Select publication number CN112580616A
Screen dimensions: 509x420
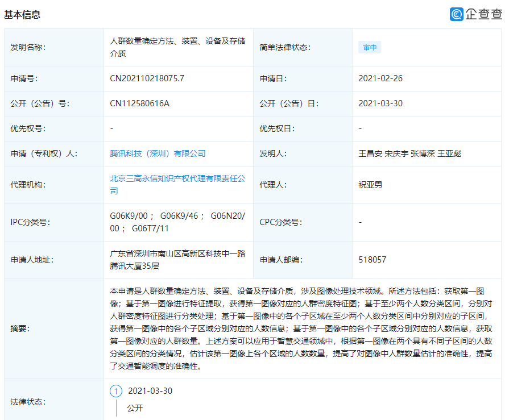(x=139, y=103)
